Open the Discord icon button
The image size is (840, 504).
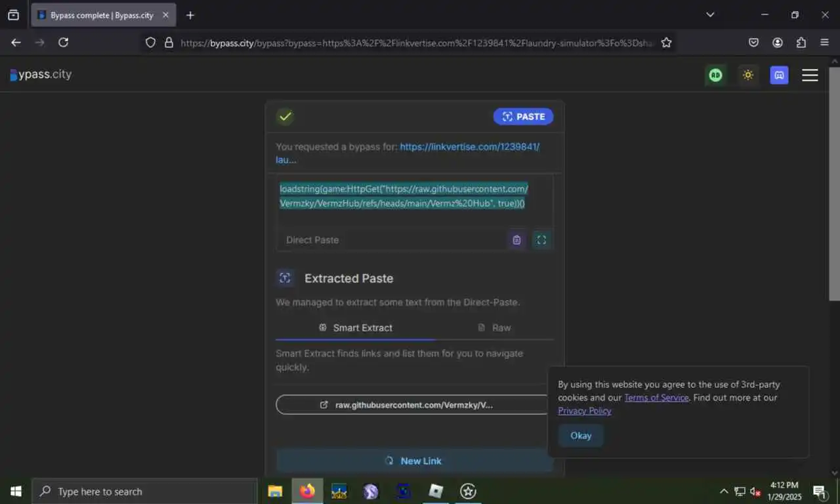tap(779, 75)
